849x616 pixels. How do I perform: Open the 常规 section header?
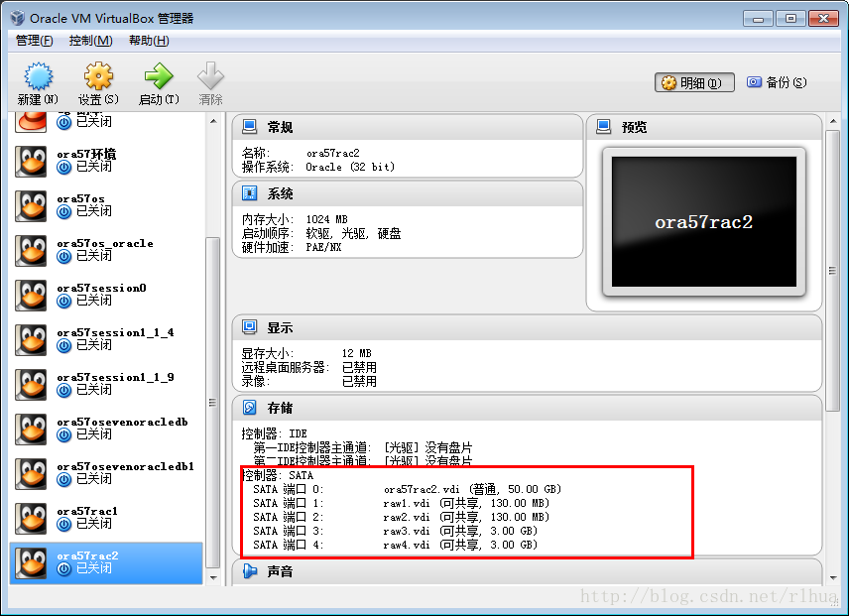(408, 127)
